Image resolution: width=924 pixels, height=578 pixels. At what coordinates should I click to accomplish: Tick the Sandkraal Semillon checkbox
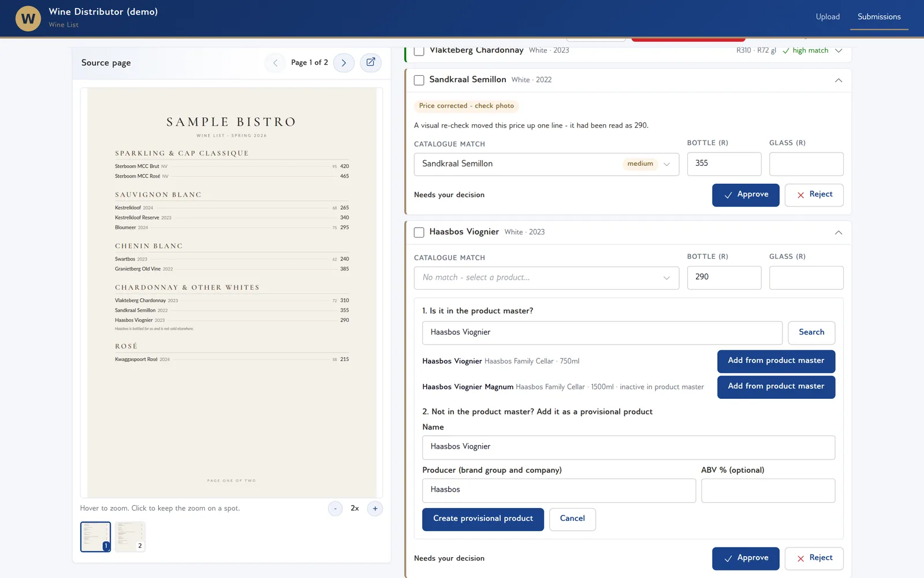tap(419, 80)
